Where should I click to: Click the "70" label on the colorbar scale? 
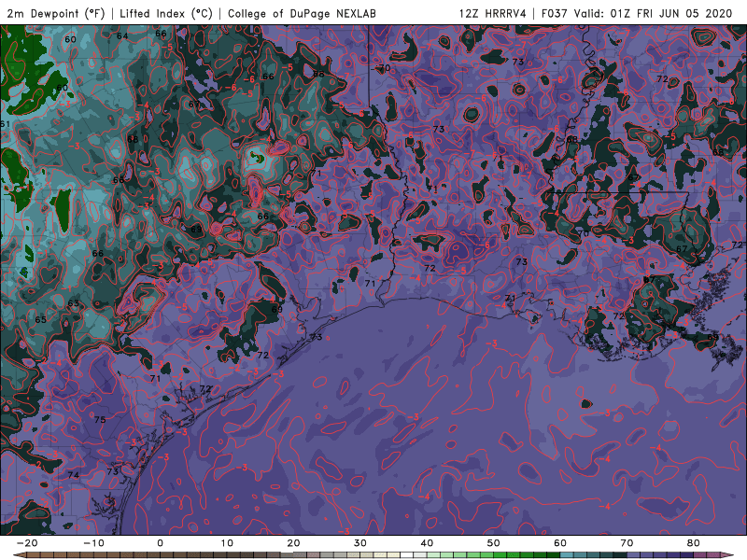pyautogui.click(x=627, y=543)
